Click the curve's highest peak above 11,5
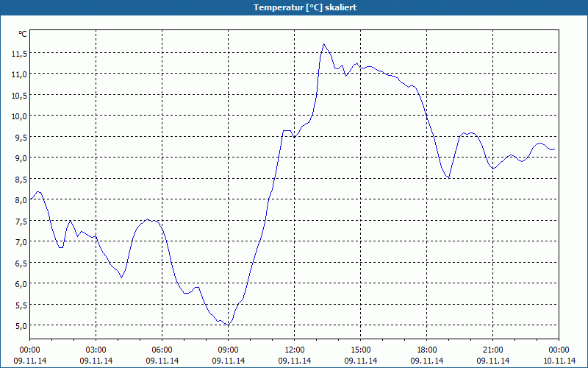Viewport: 588px width, 368px height. 323,44
